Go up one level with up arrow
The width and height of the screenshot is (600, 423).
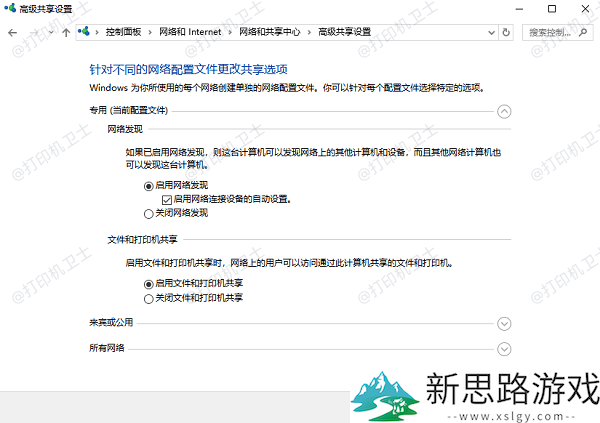(x=66, y=33)
